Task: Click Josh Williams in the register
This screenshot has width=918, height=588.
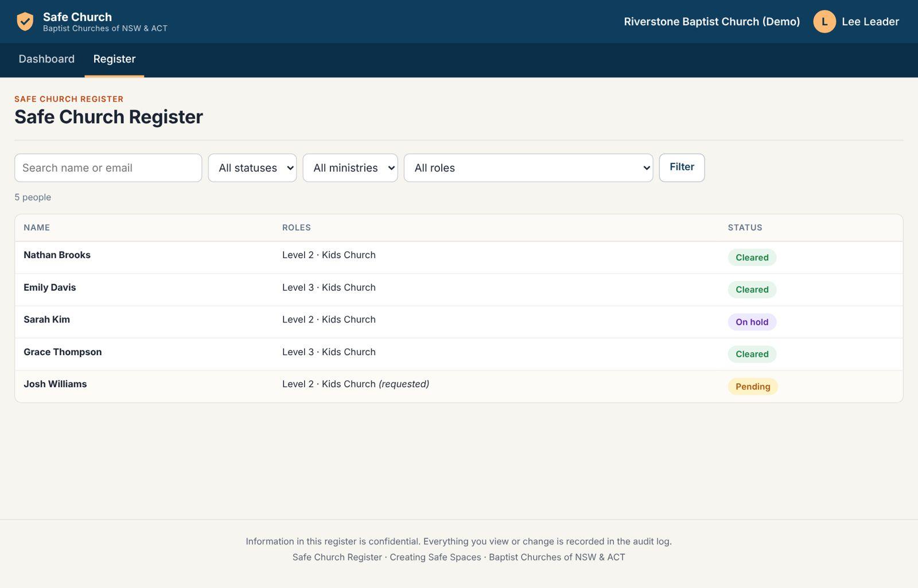Action: [x=55, y=384]
